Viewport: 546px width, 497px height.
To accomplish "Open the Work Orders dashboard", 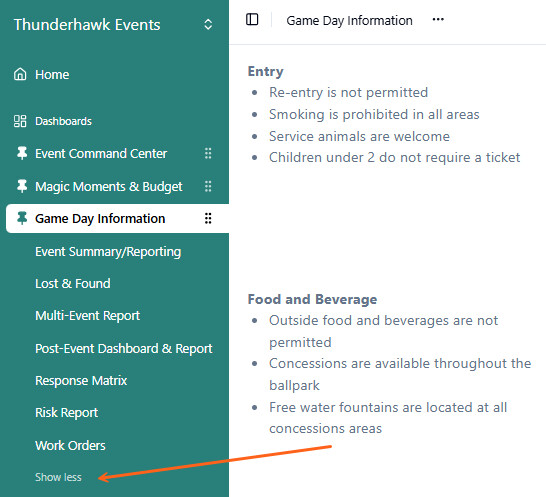I will click(x=70, y=445).
